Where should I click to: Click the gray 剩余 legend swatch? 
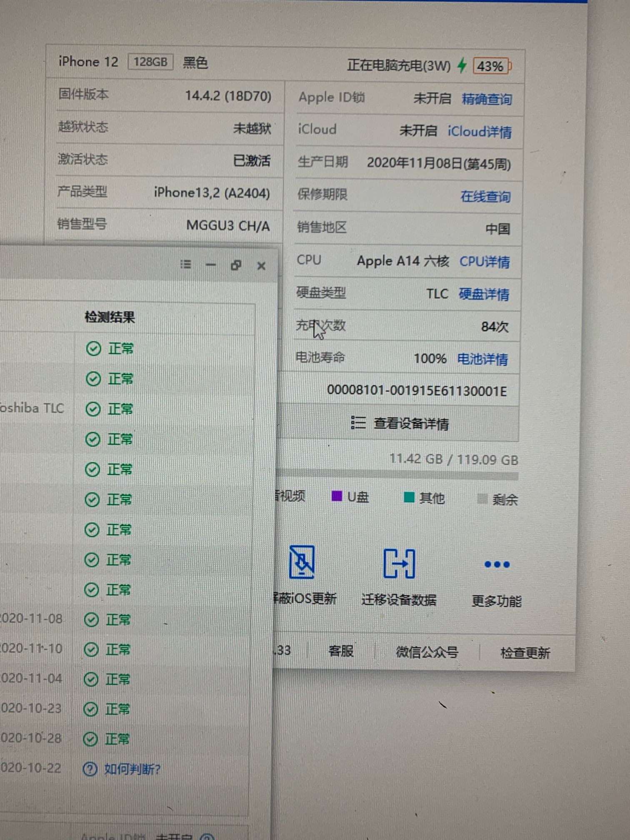482,498
